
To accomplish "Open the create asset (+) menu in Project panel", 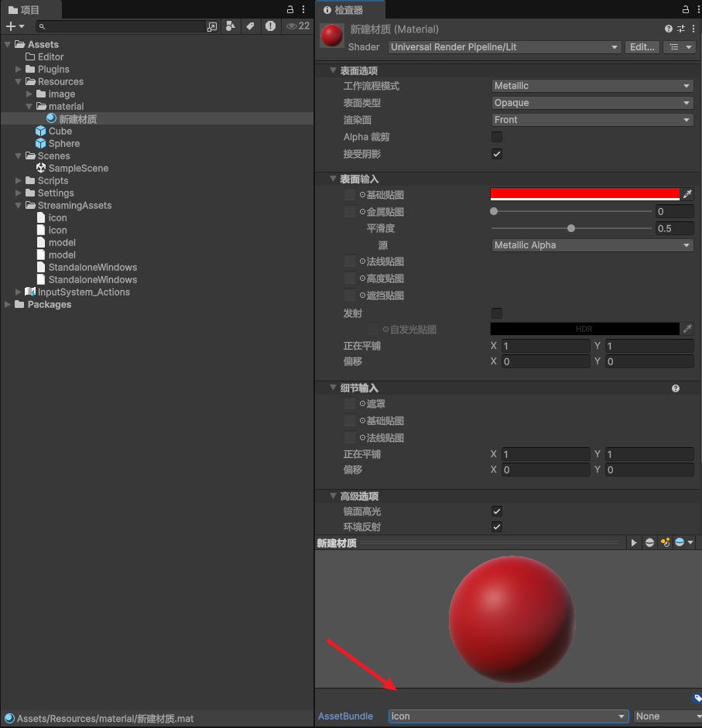I will tap(14, 26).
